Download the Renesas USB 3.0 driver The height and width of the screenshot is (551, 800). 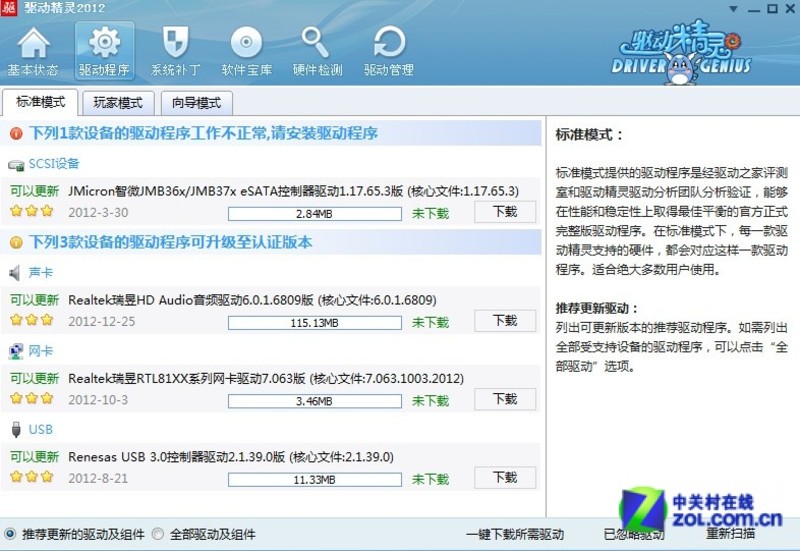pos(505,478)
